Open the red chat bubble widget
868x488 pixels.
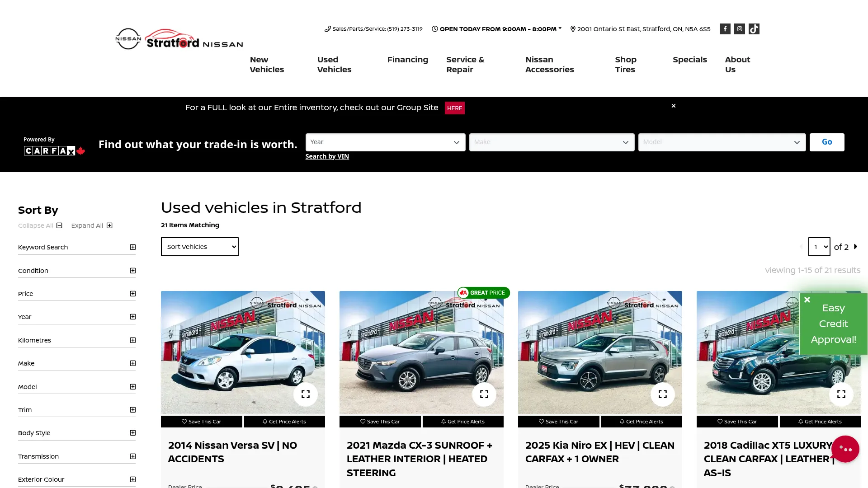[845, 449]
